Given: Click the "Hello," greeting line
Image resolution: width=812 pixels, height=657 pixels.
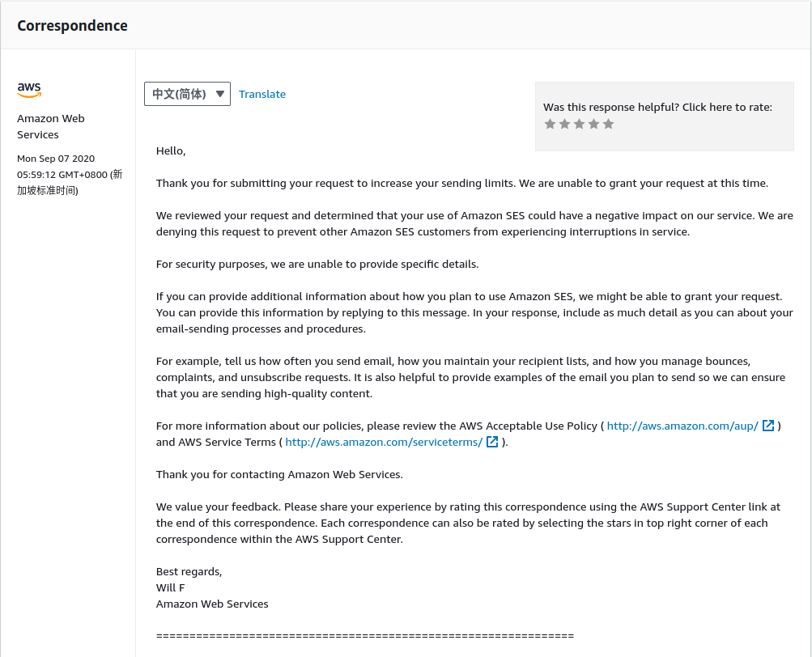Looking at the screenshot, I should [171, 150].
